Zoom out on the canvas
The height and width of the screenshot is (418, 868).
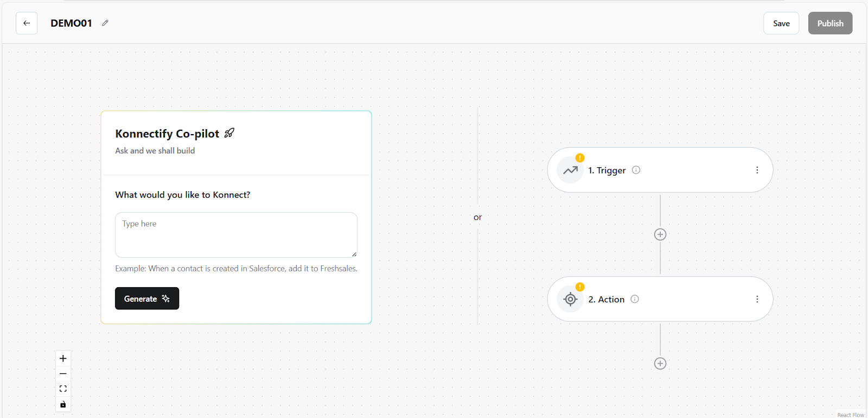pos(63,373)
